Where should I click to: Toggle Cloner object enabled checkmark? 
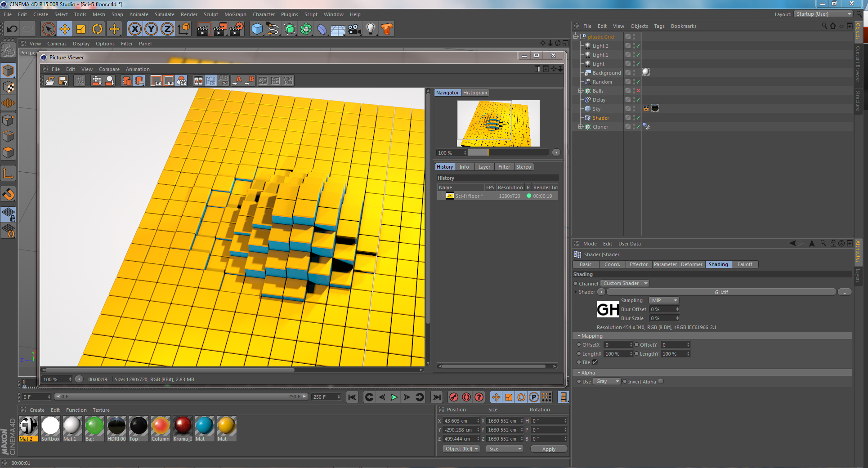tap(638, 127)
